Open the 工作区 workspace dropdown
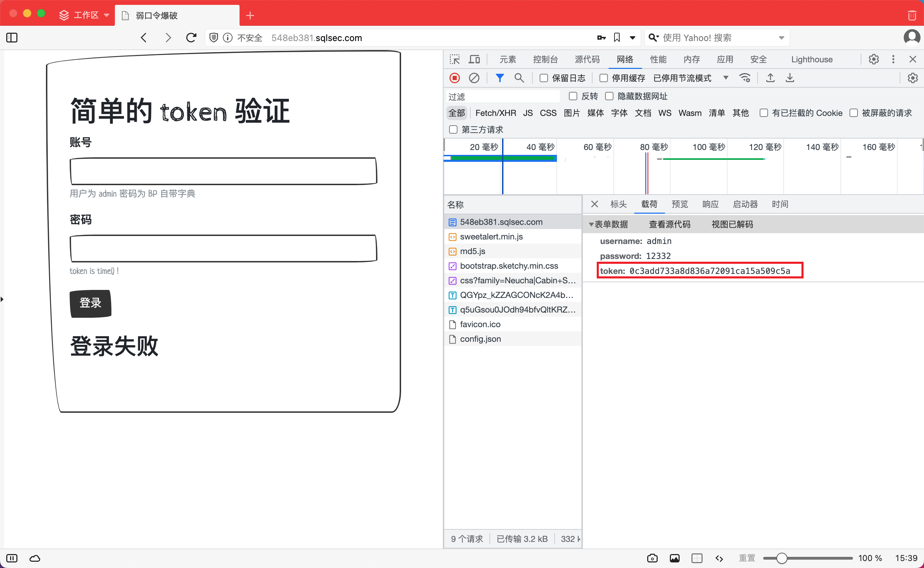Screen dimensions: 924x568 85,15
